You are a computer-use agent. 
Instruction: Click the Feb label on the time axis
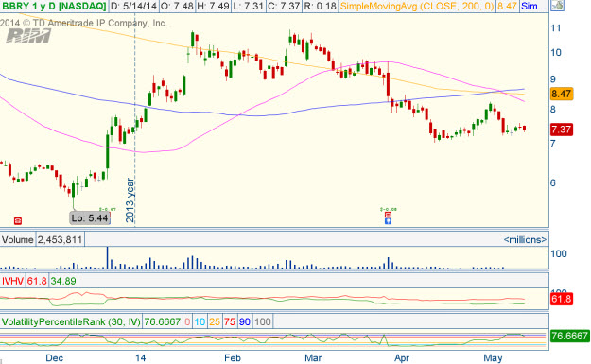tap(233, 358)
